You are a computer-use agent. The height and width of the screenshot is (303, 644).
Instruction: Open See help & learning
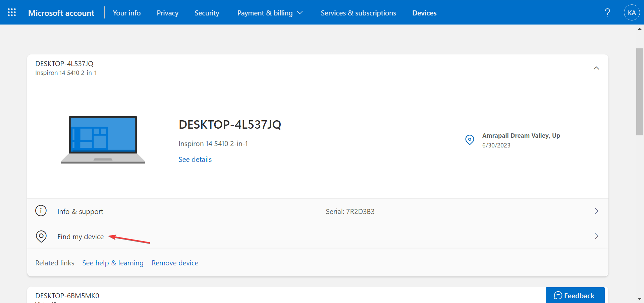(113, 263)
